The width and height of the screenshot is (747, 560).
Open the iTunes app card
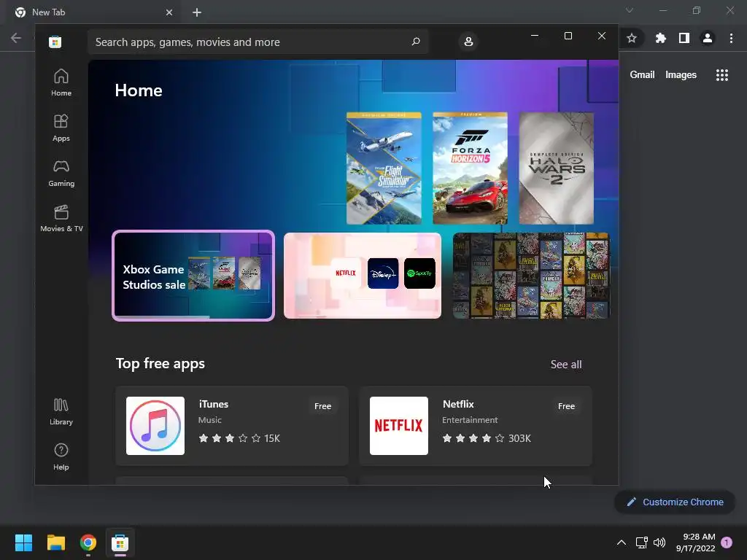tap(232, 426)
